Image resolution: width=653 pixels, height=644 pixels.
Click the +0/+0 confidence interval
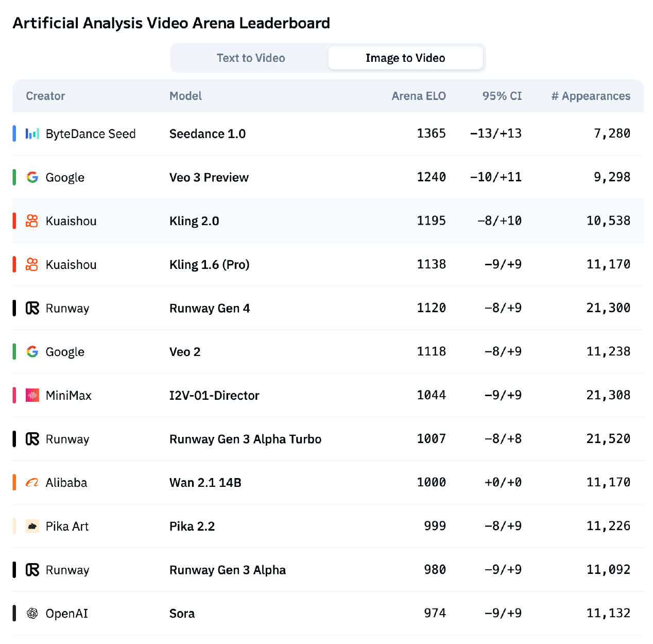pyautogui.click(x=503, y=482)
